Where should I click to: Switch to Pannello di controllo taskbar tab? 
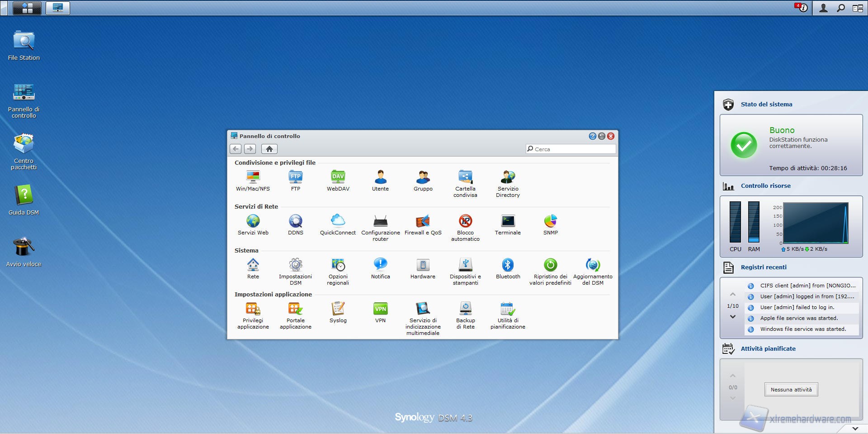[58, 8]
